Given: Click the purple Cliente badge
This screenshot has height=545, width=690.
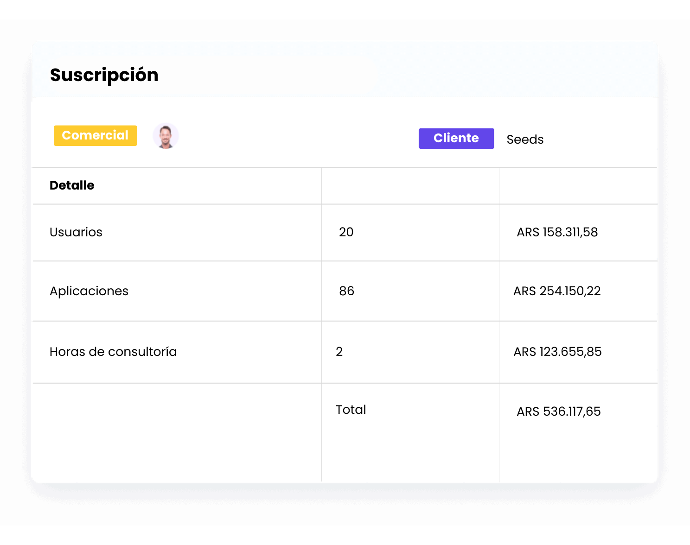Looking at the screenshot, I should coord(456,139).
